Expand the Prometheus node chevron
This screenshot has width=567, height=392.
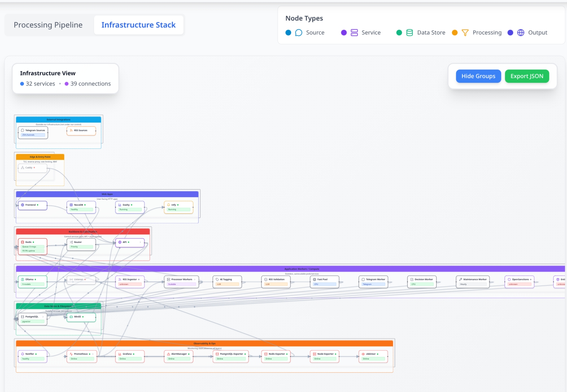93,354
